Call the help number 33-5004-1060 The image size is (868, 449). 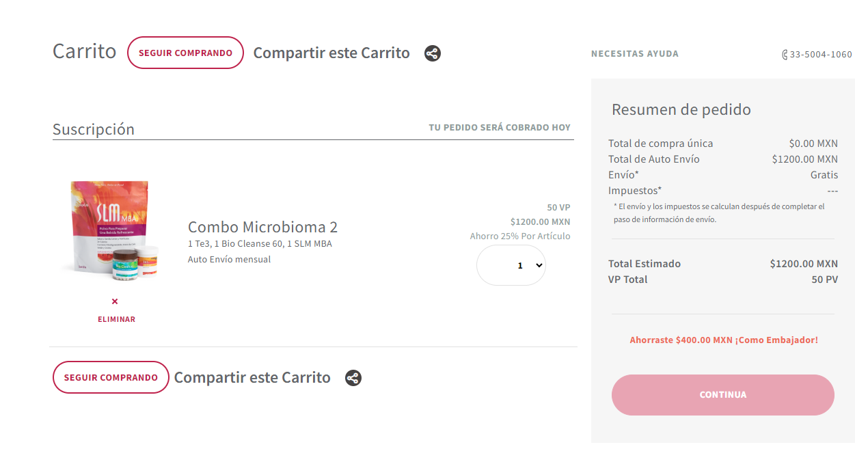click(x=821, y=55)
